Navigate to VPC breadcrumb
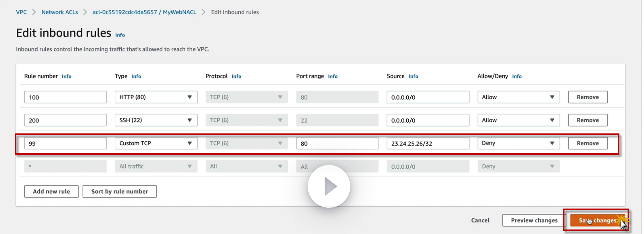 pos(21,12)
